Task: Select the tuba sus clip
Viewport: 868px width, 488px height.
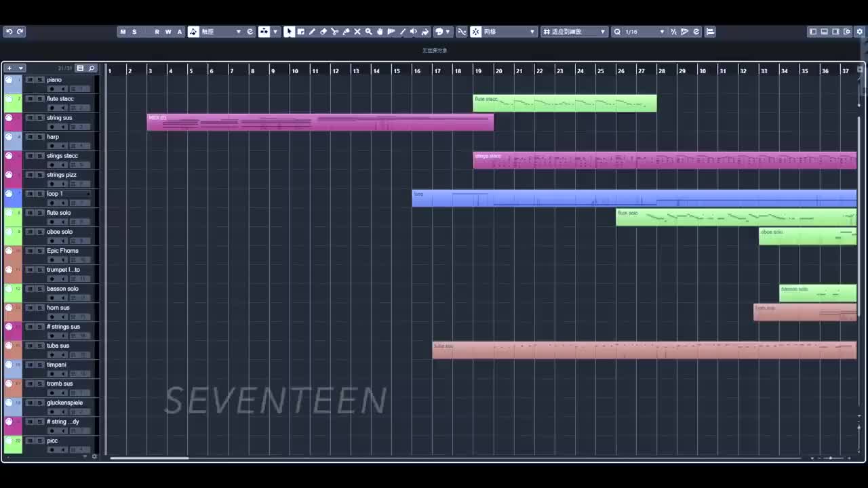Action: point(644,350)
